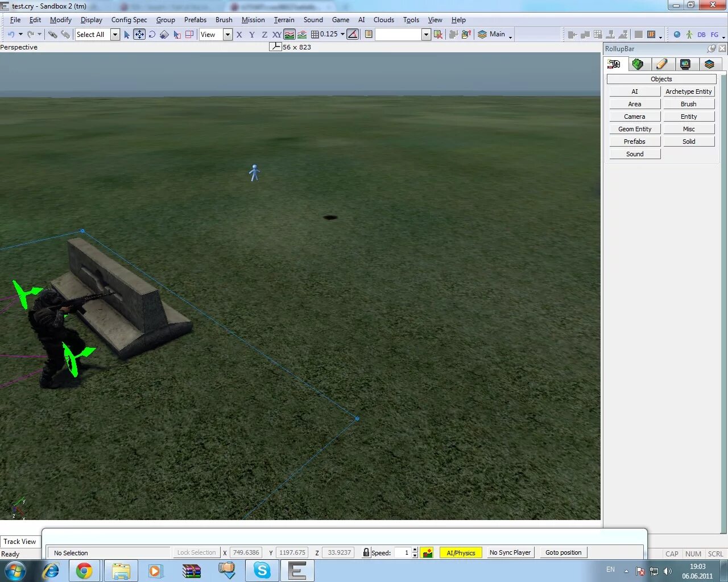Increase the Speed spinner value
Viewport: 728px width, 582px height.
point(415,550)
